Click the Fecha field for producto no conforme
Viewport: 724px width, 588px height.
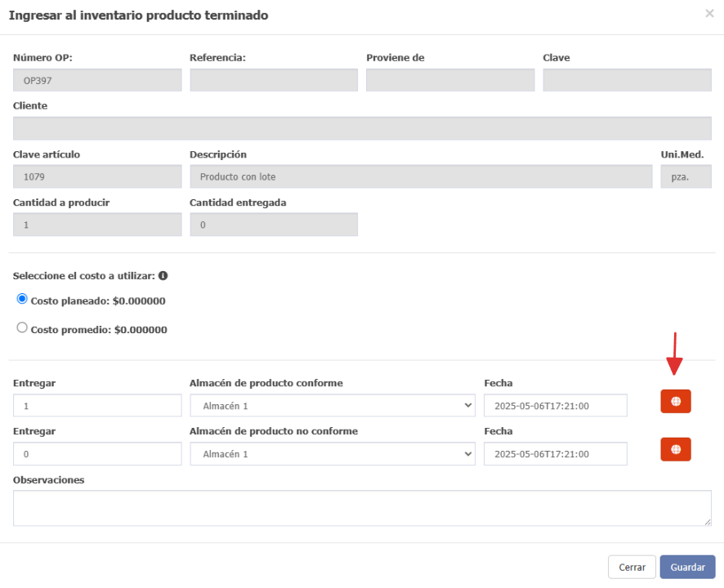(556, 454)
